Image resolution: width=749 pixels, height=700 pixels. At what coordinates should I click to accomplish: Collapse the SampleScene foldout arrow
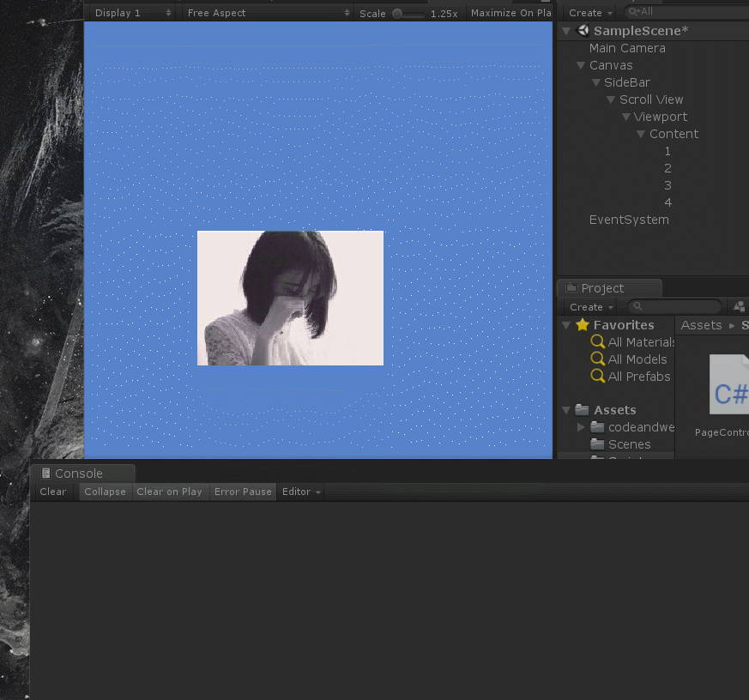coord(566,31)
